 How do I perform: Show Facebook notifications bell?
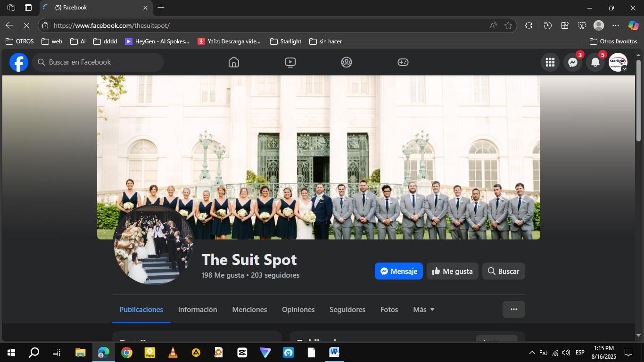coord(595,62)
